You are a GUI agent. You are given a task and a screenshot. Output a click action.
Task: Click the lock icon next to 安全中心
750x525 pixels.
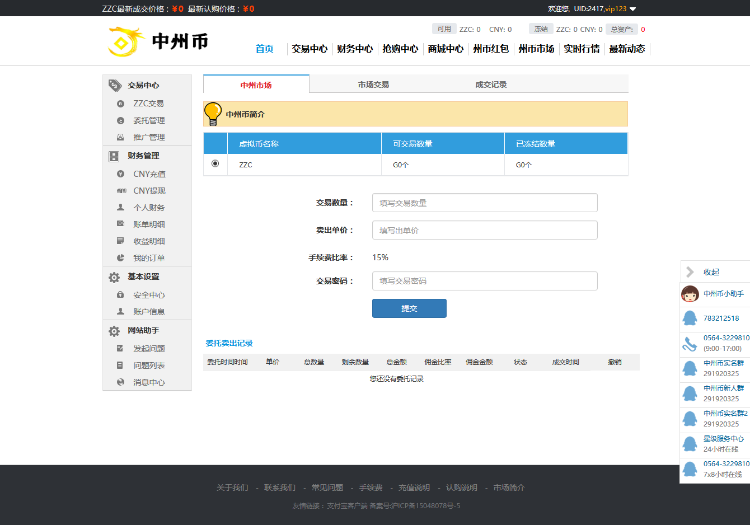click(x=121, y=295)
